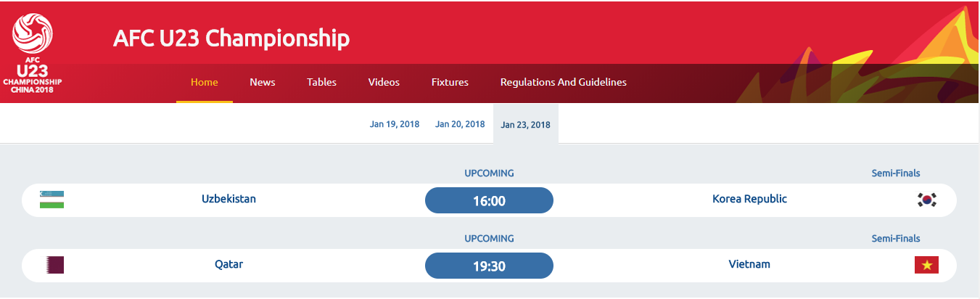This screenshot has width=980, height=299.
Task: Select the Jan 20, 2018 date tab
Action: point(460,124)
